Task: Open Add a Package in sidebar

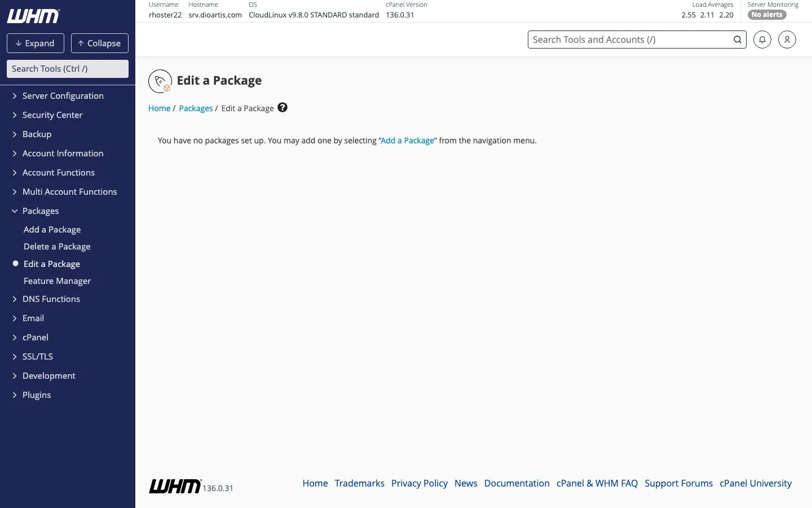Action: pos(52,230)
